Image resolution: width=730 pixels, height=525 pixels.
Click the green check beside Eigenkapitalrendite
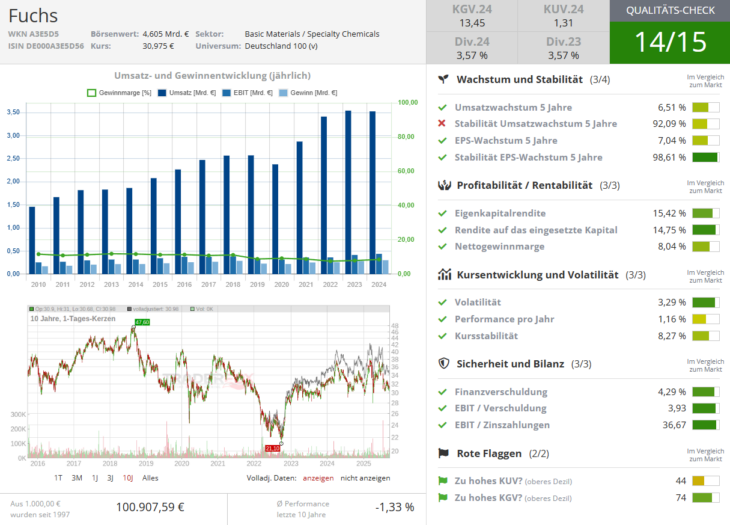(442, 213)
